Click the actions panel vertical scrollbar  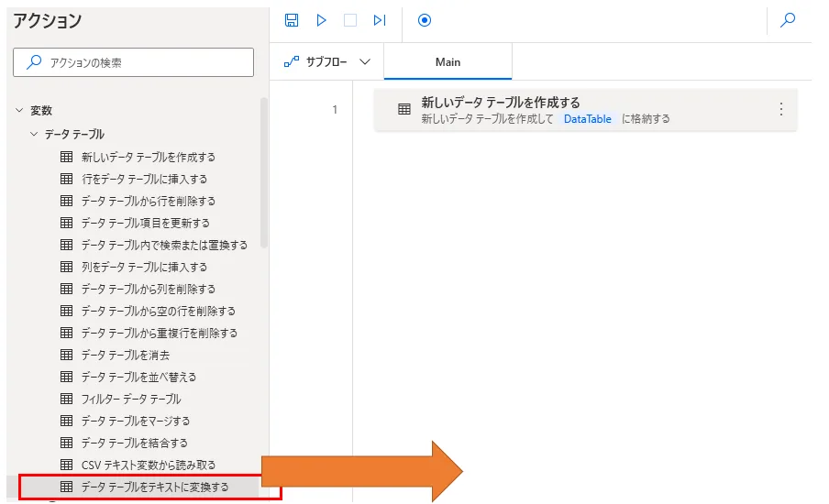[x=264, y=174]
